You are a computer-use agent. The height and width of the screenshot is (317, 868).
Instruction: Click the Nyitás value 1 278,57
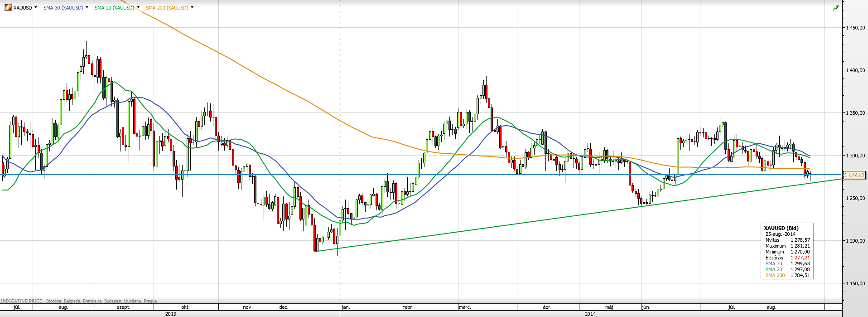click(800, 240)
